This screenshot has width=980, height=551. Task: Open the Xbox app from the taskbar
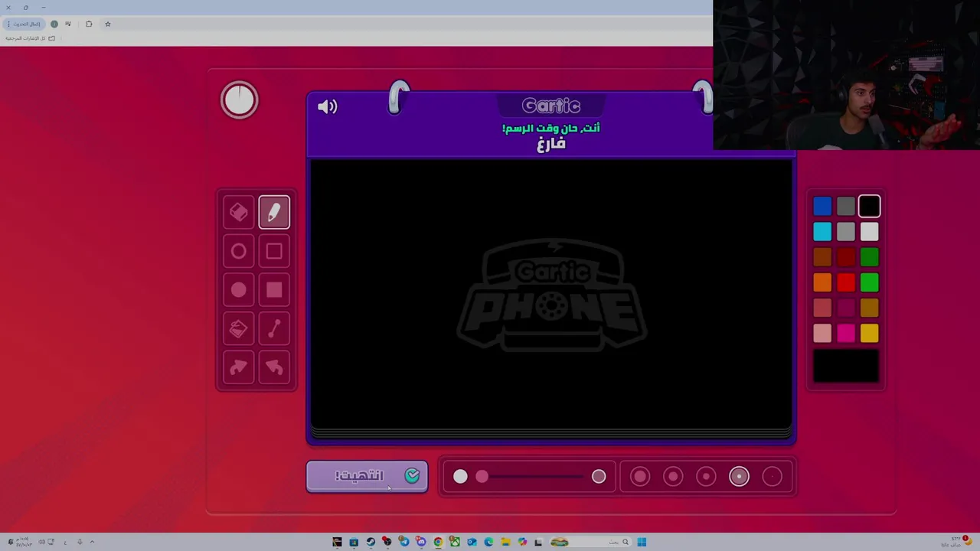point(455,542)
